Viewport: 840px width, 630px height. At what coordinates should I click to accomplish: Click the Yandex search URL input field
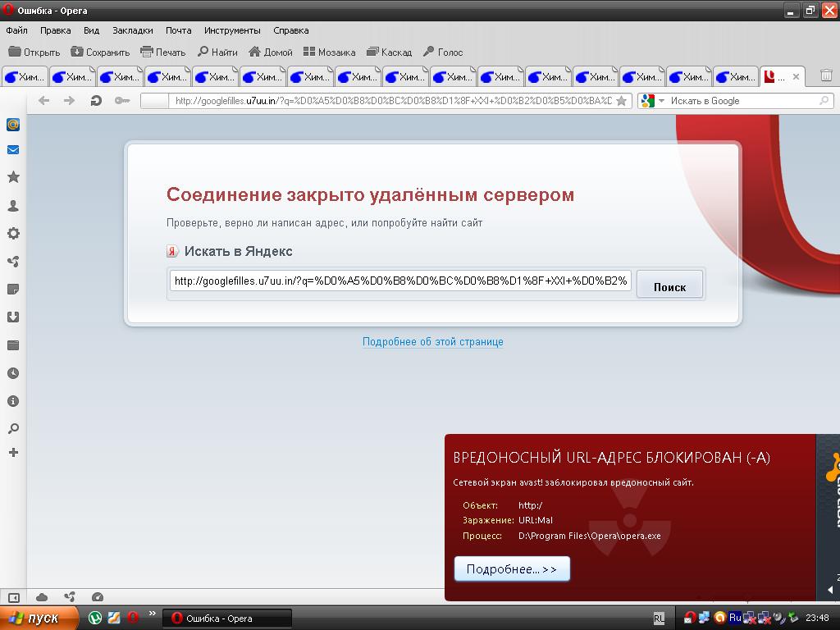pos(400,281)
